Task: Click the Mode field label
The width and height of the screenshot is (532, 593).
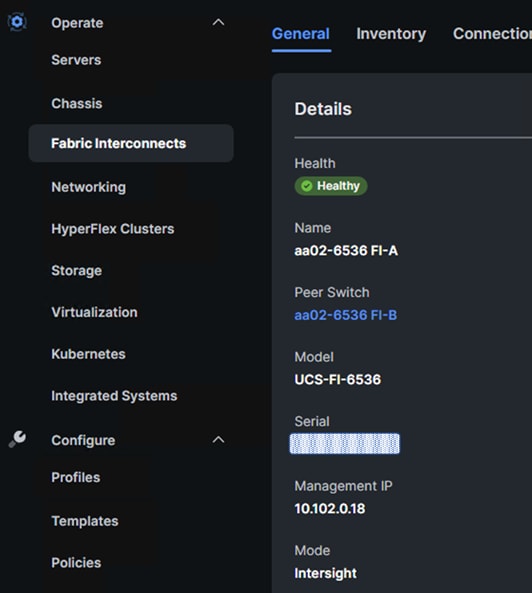Action: [x=312, y=551]
